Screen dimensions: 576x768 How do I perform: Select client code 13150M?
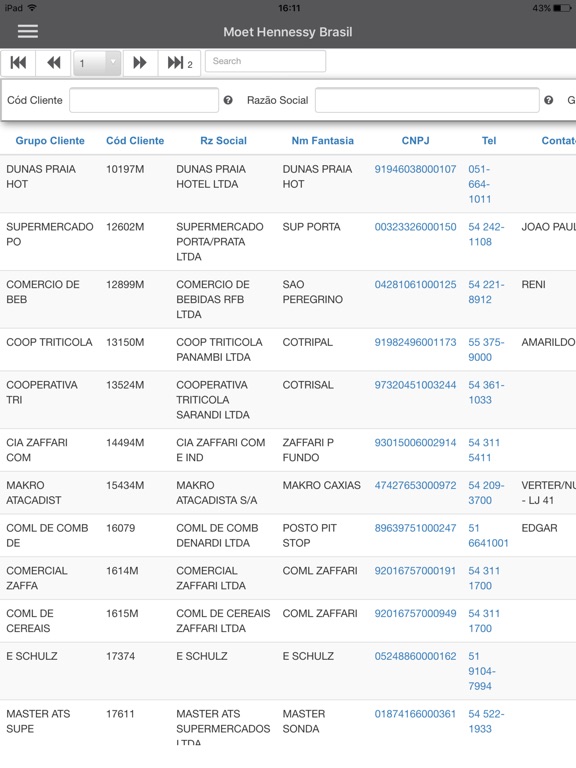pyautogui.click(x=125, y=342)
